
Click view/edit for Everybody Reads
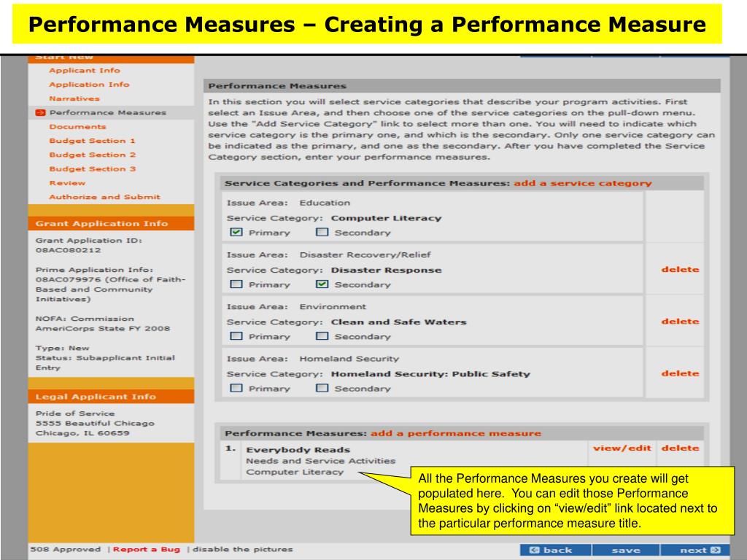point(622,448)
